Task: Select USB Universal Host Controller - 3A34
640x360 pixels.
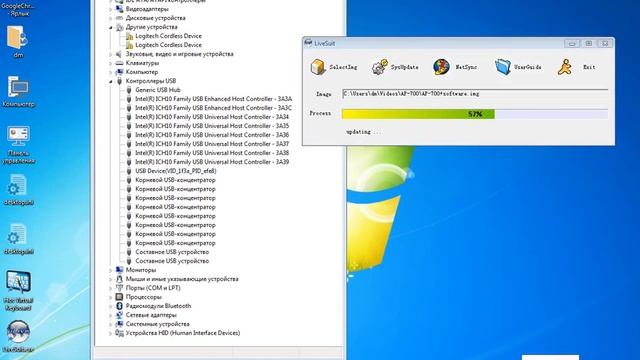Action: point(212,117)
